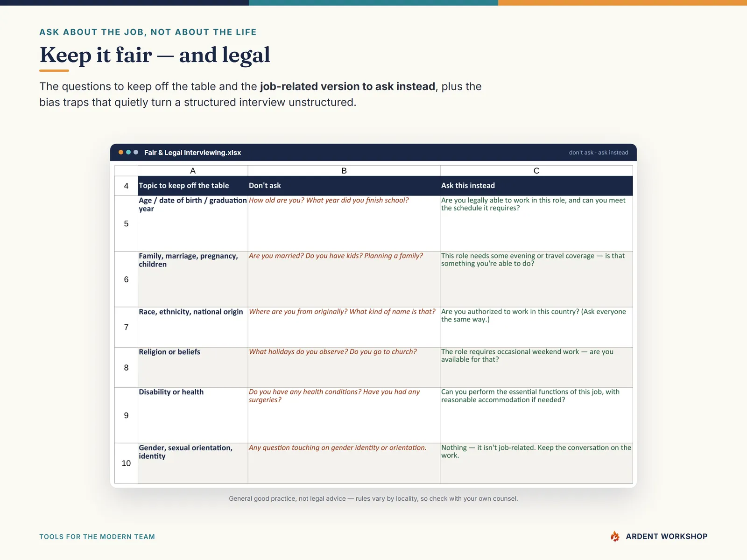Image resolution: width=747 pixels, height=560 pixels.
Task: Select column A header
Action: click(193, 171)
